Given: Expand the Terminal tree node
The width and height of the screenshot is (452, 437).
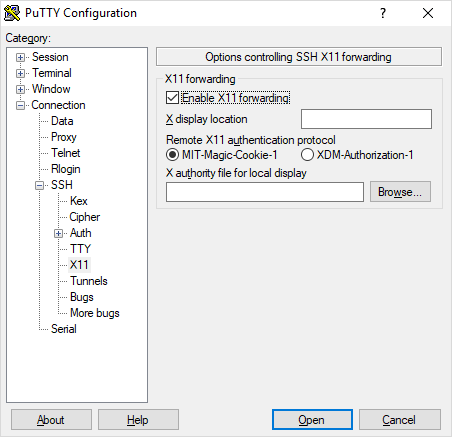Looking at the screenshot, I should click(x=20, y=73).
